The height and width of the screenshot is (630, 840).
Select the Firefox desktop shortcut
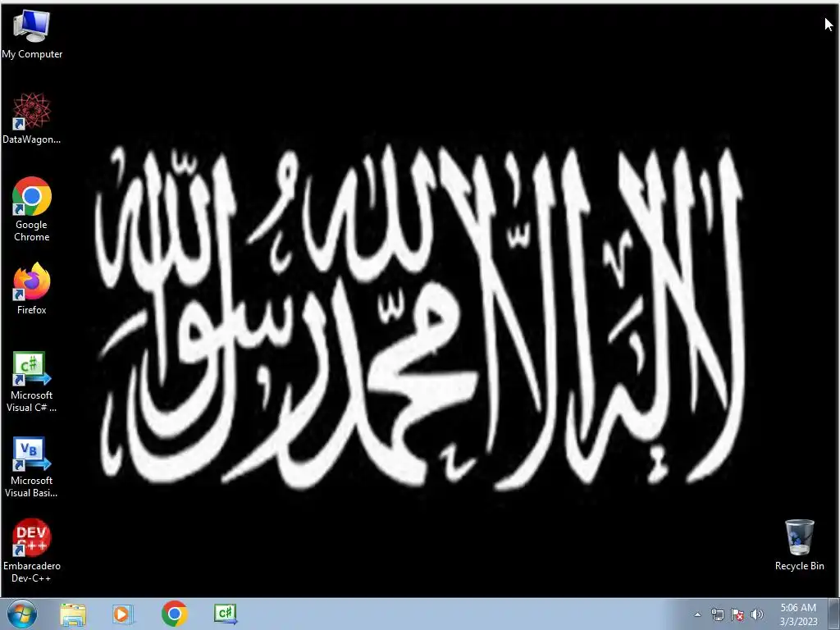point(32,289)
